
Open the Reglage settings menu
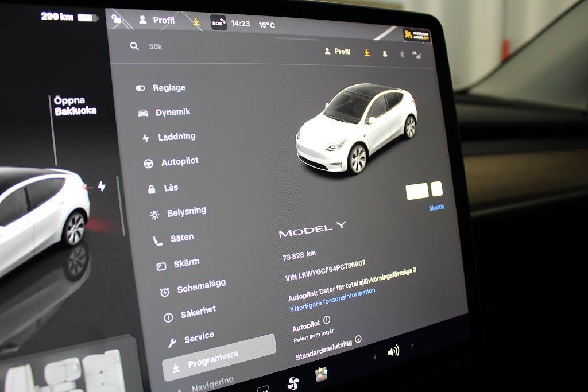[x=168, y=88]
